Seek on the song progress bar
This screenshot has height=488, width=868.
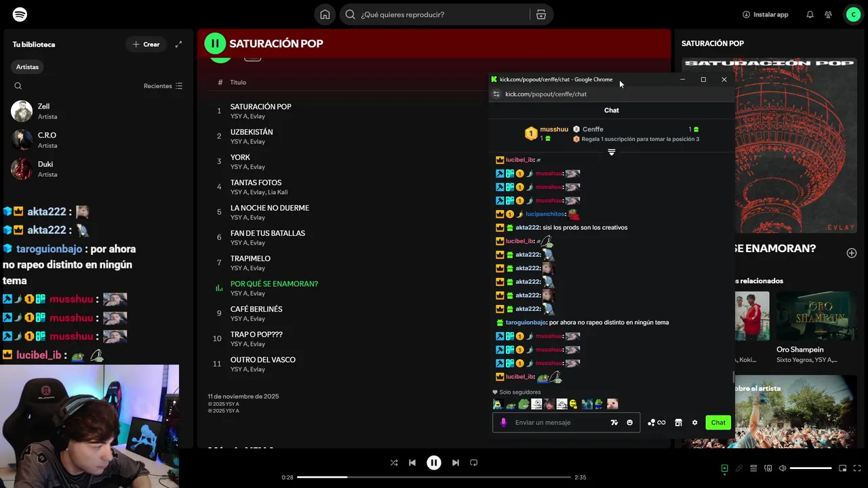click(434, 477)
